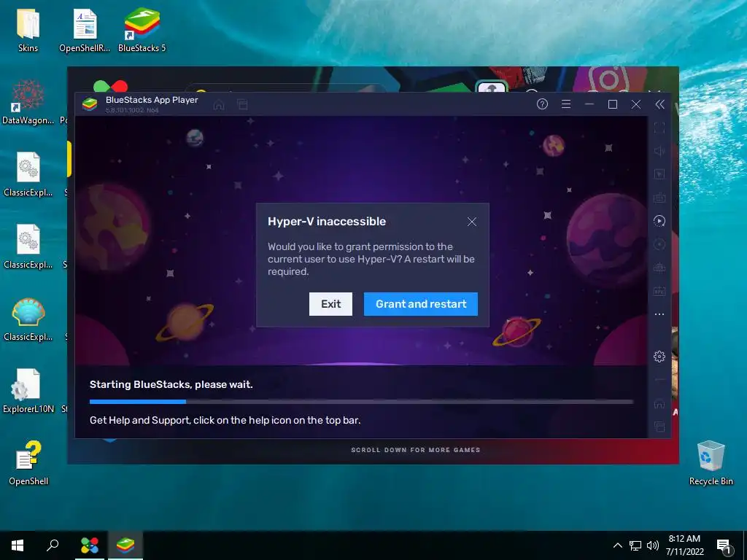Image resolution: width=747 pixels, height=560 pixels.
Task: Click the sync circle icon in side toolbar
Action: point(659,244)
